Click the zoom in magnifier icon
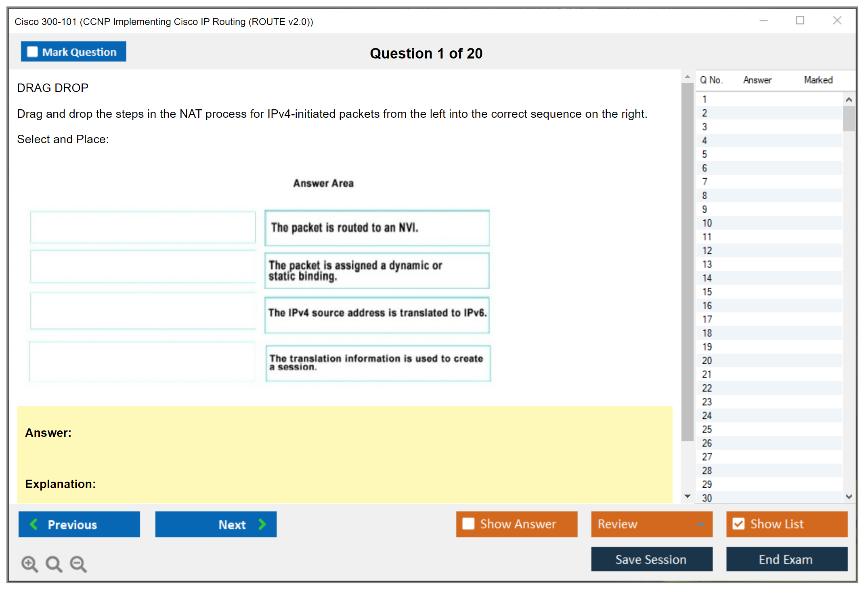Viewport: 868px width, 593px height. (x=29, y=564)
